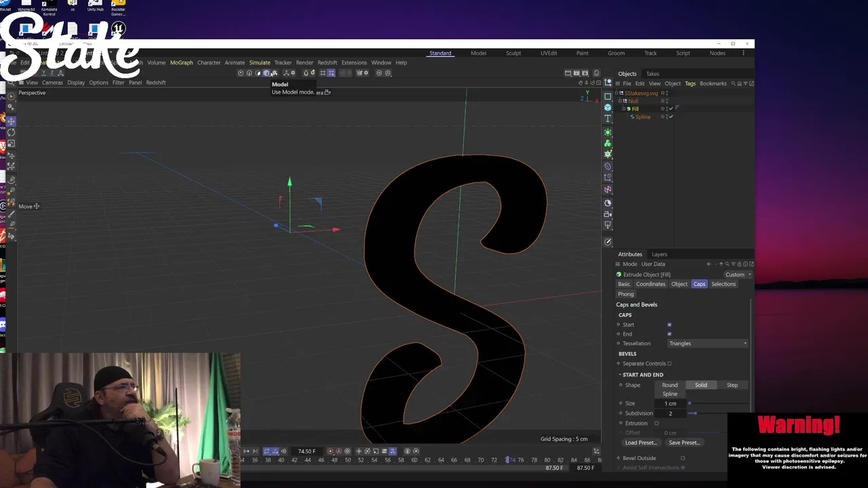This screenshot has width=868, height=488.
Task: Select the Cube primitive icon
Action: click(608, 107)
